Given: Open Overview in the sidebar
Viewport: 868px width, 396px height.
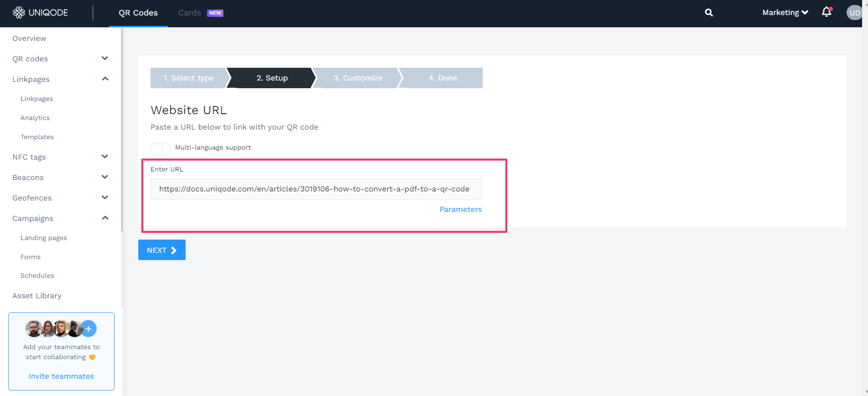Looking at the screenshot, I should point(29,38).
